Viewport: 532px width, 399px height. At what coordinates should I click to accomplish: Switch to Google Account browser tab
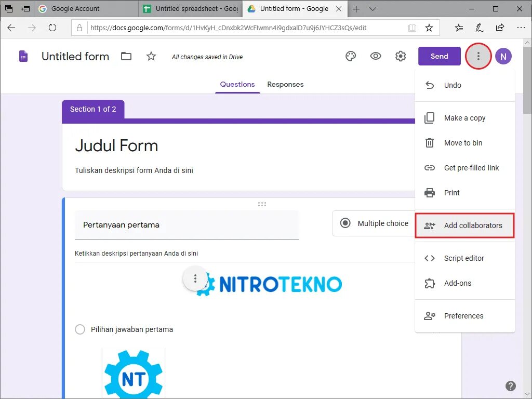pyautogui.click(x=86, y=9)
